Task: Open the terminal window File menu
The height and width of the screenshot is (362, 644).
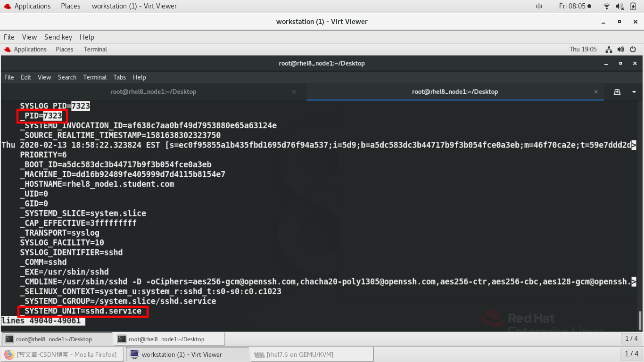Action: tap(9, 77)
